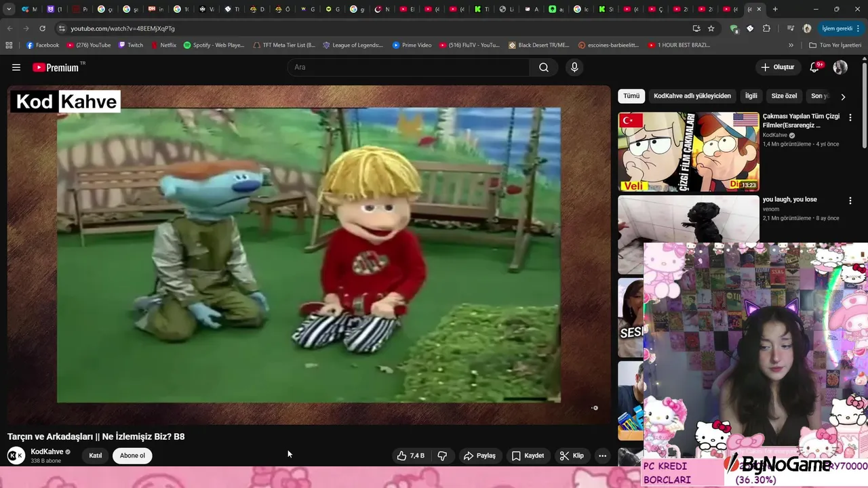Open Çakması Yapılan Tüm Çizgi Filmler thumbnail

(x=688, y=152)
